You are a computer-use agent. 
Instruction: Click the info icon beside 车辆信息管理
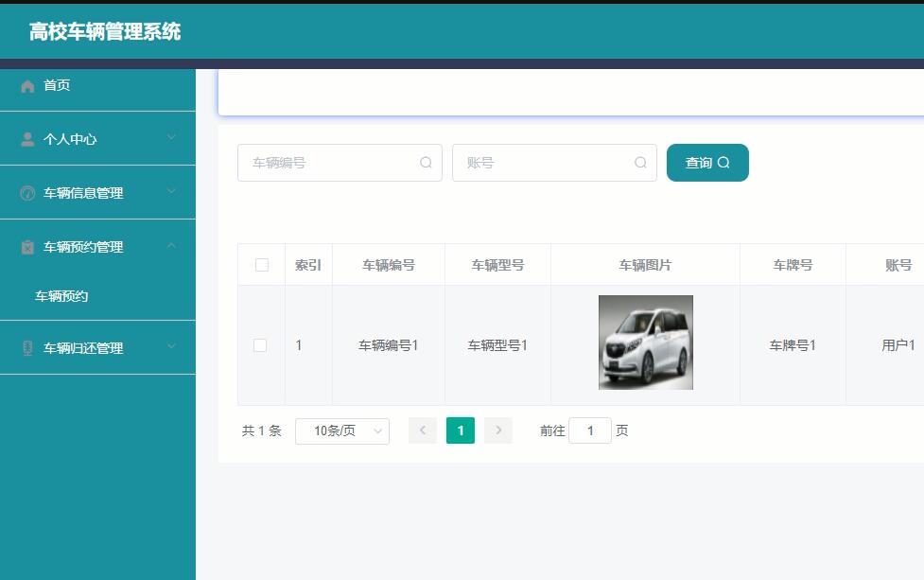tap(27, 193)
